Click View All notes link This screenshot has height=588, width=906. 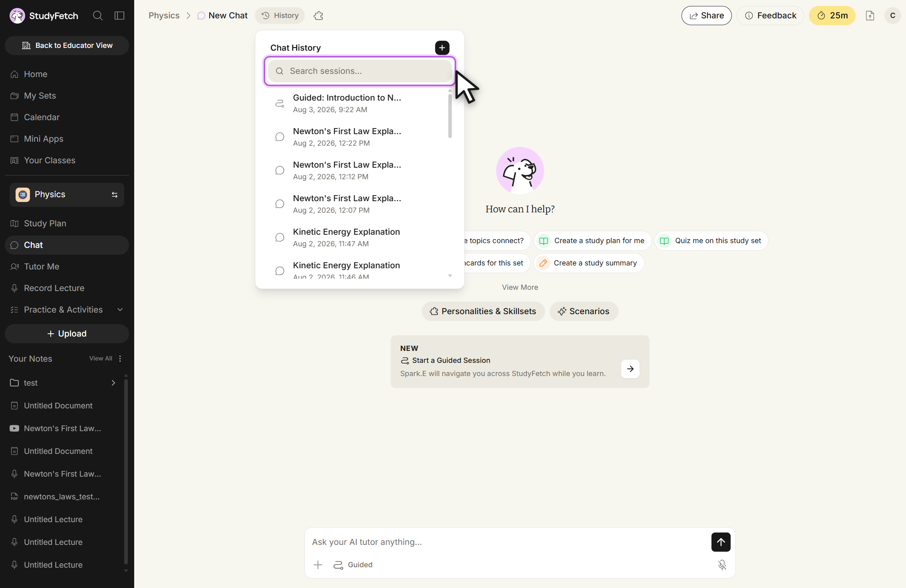tap(101, 358)
